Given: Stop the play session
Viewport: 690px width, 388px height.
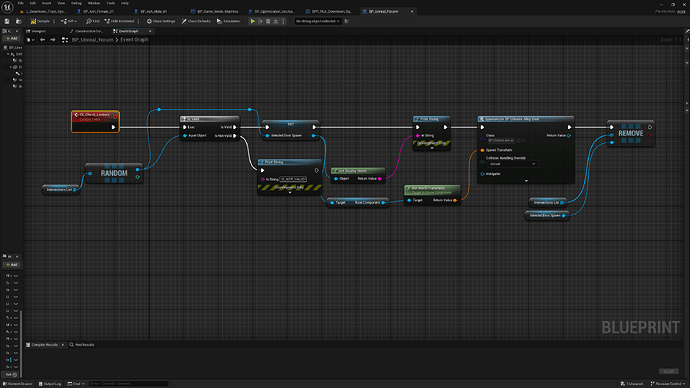Looking at the screenshot, I should [x=268, y=21].
